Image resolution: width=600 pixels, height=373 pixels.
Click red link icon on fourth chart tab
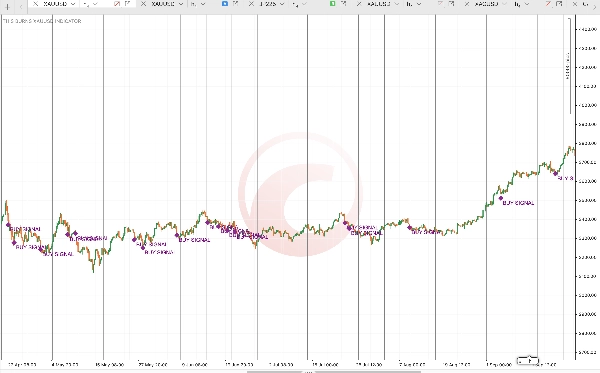441,3
